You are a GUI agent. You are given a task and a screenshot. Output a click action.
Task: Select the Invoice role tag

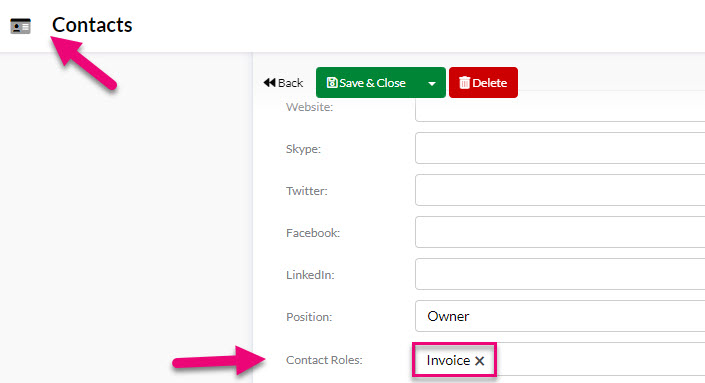(x=448, y=361)
